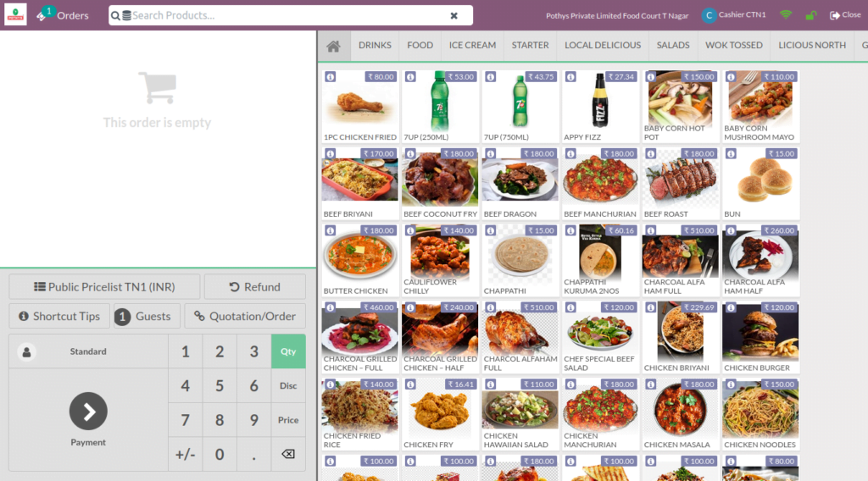868x481 pixels.
Task: Open Shortcut Tips
Action: tap(59, 316)
